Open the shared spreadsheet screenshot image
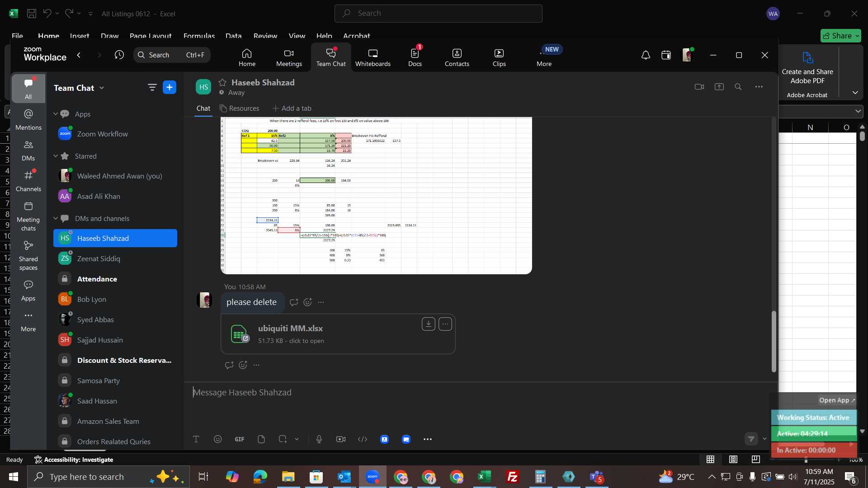The height and width of the screenshot is (488, 868). tap(376, 195)
